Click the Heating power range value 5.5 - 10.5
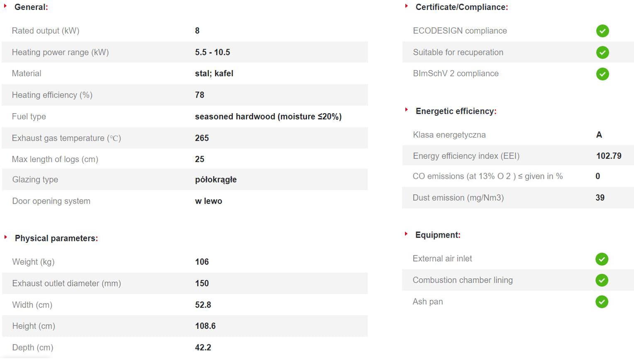The height and width of the screenshot is (364, 634). point(212,52)
